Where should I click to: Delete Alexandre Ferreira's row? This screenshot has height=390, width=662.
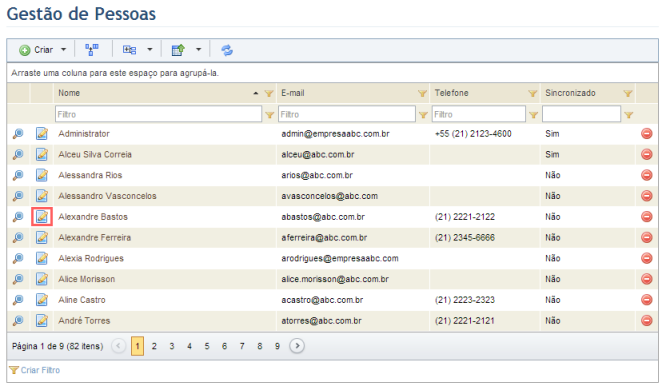coord(646,238)
